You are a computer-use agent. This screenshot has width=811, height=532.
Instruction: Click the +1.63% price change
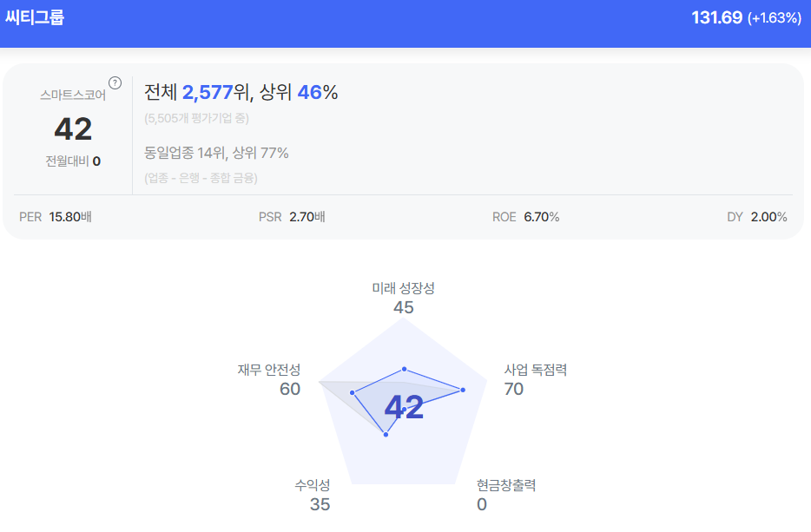point(774,17)
